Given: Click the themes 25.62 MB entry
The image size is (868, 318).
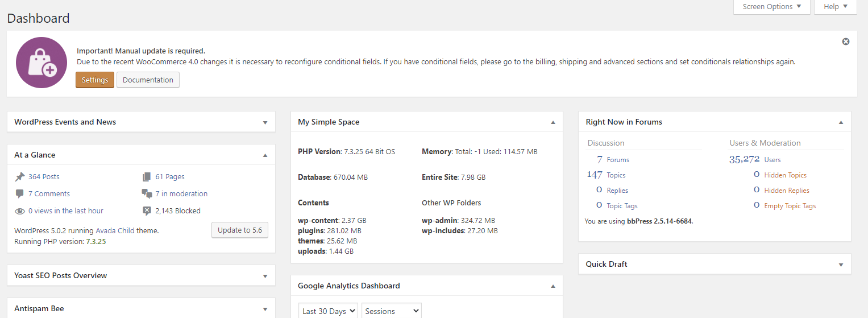Looking at the screenshot, I should 327,241.
